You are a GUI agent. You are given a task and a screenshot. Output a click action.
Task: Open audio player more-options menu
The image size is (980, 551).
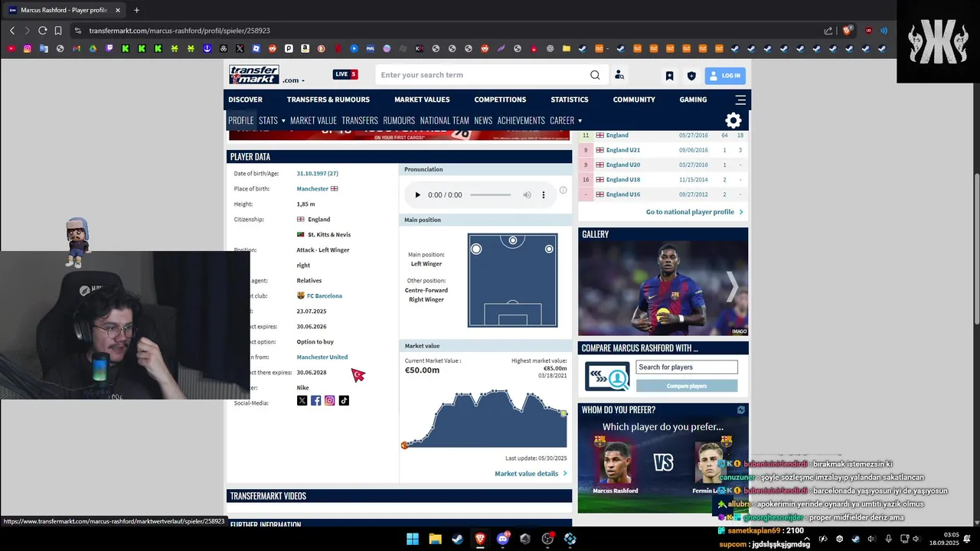pos(544,195)
